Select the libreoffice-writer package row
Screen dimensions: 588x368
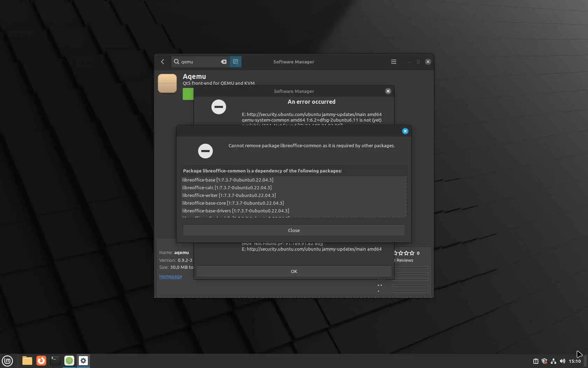point(294,195)
